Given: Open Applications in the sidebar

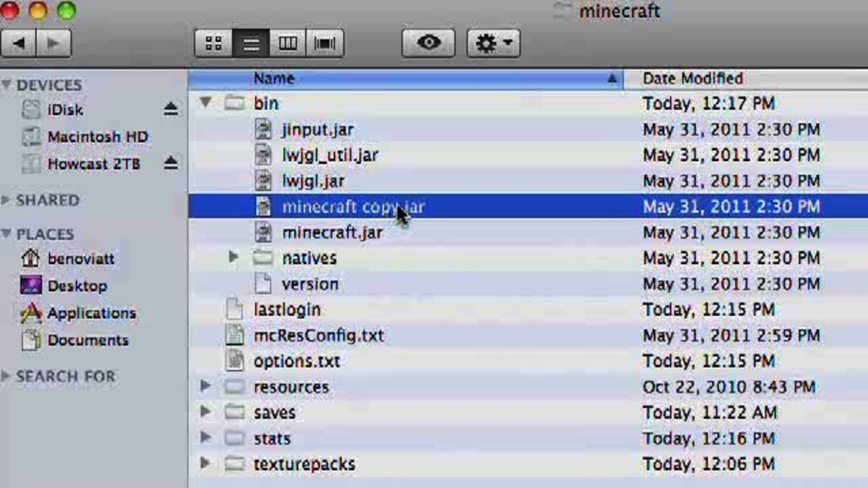Looking at the screenshot, I should (91, 313).
